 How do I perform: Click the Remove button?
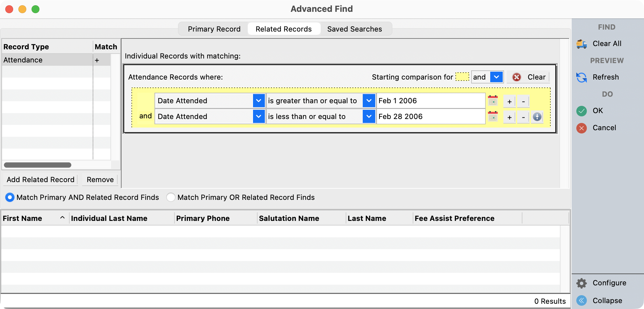pos(100,179)
